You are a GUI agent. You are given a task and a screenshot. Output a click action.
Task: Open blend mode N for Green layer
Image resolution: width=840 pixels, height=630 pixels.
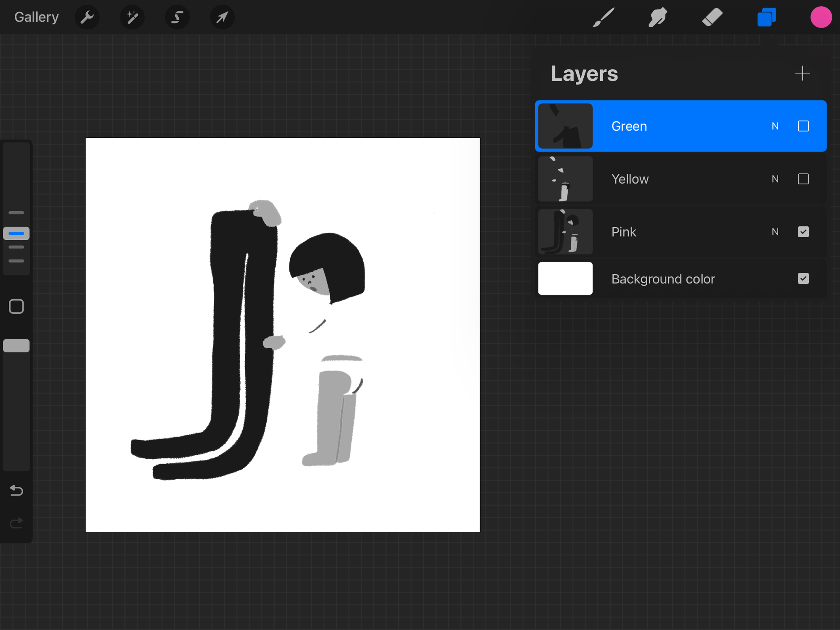click(x=775, y=126)
